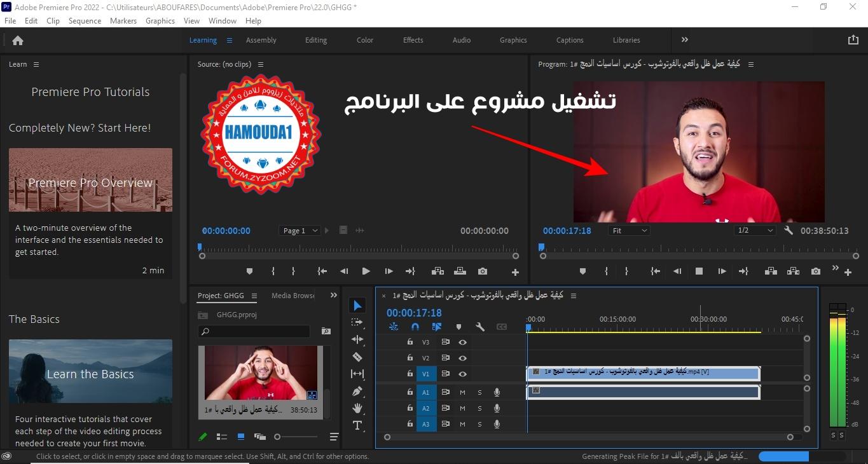This screenshot has width=868, height=464.
Task: Select the Slip tool
Action: [x=357, y=374]
